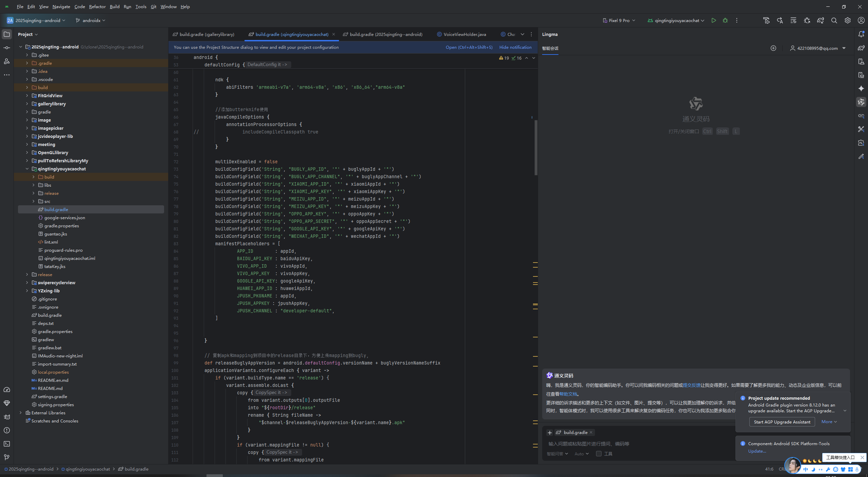The width and height of the screenshot is (868, 477).
Task: Click Start AGP Upgrade Assistant button
Action: 782,422
